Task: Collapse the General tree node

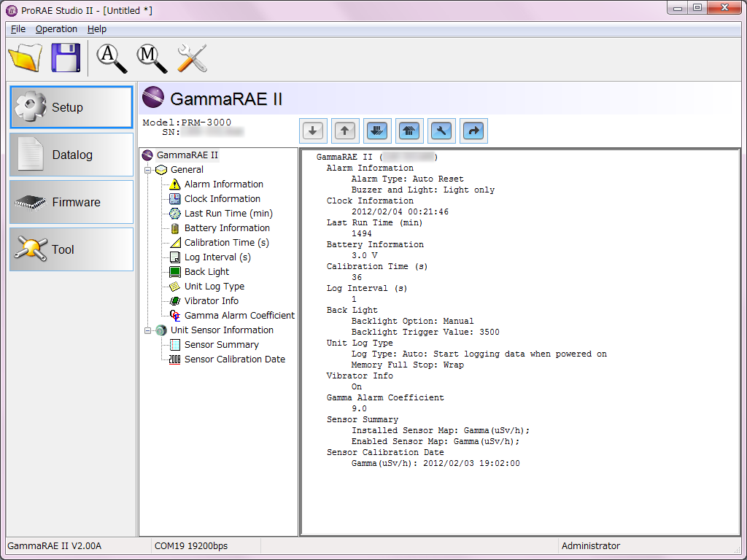Action: click(147, 170)
